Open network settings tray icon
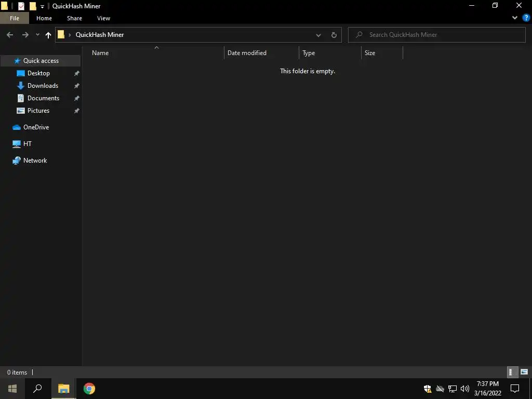 [x=453, y=389]
